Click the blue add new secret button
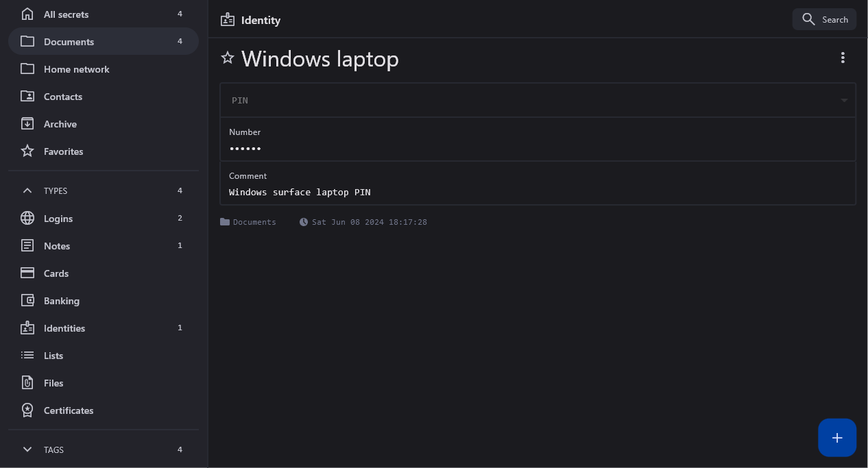The width and height of the screenshot is (868, 468). coord(836,438)
